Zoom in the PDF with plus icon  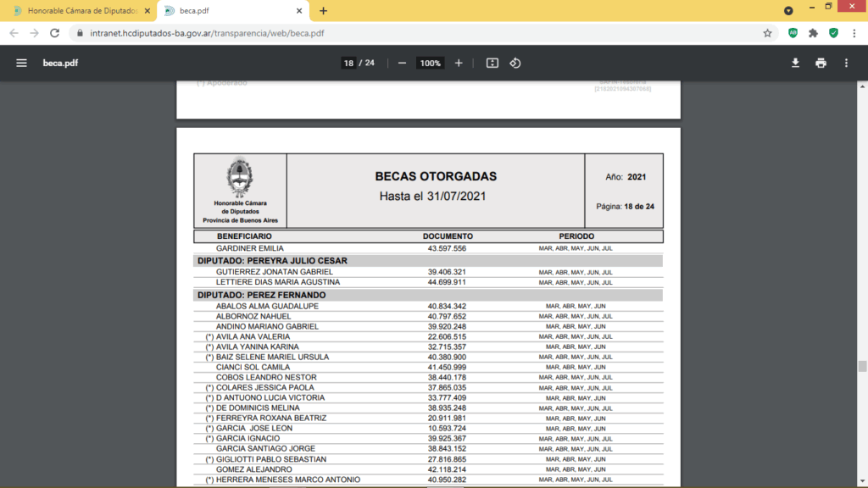pyautogui.click(x=459, y=63)
